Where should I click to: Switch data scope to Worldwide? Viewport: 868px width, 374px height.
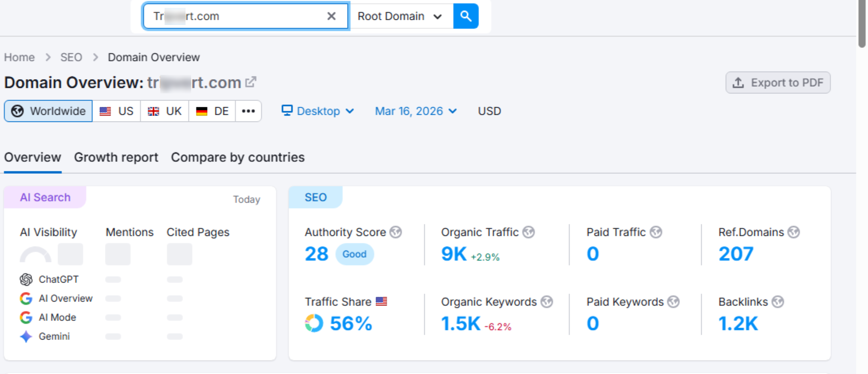(48, 111)
